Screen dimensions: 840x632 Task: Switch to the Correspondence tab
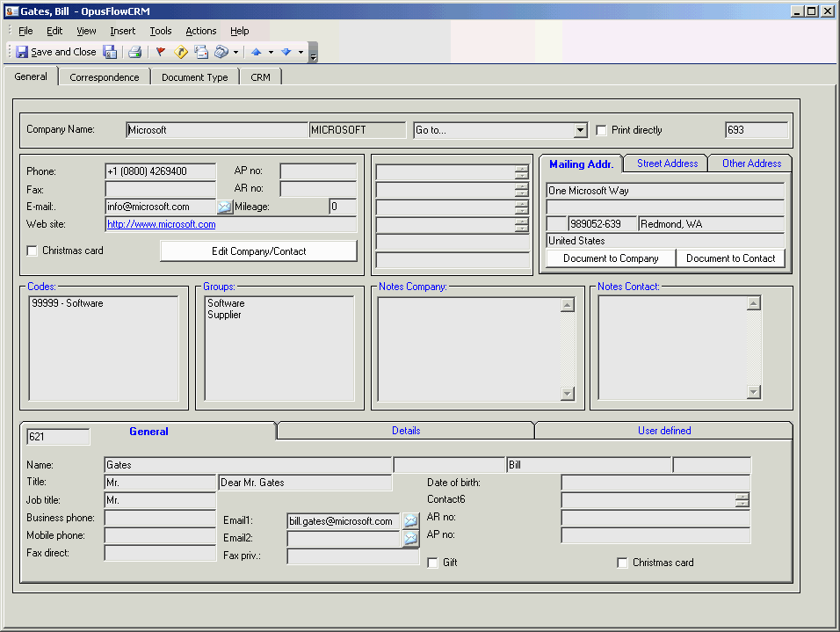point(105,77)
